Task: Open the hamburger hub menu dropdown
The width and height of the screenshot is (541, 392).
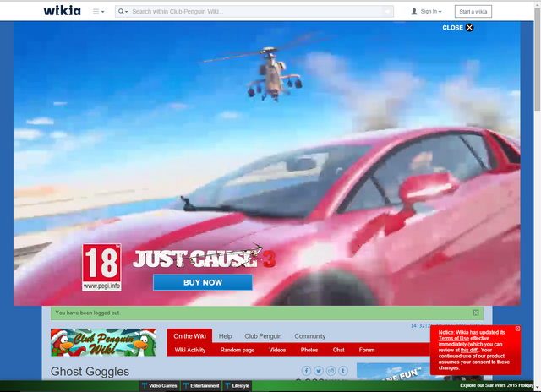Action: coord(98,11)
